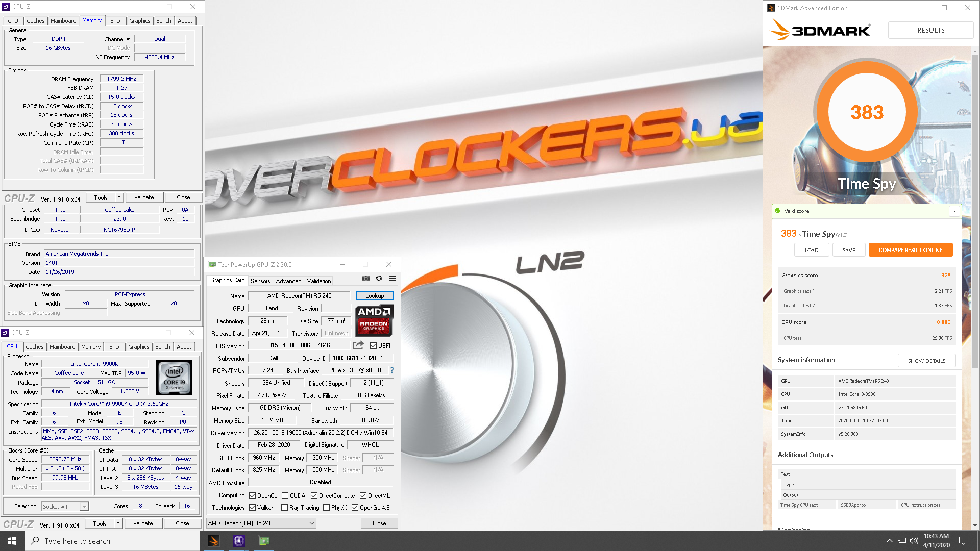
Task: Open the Socket #1 selection dropdown
Action: tap(65, 507)
